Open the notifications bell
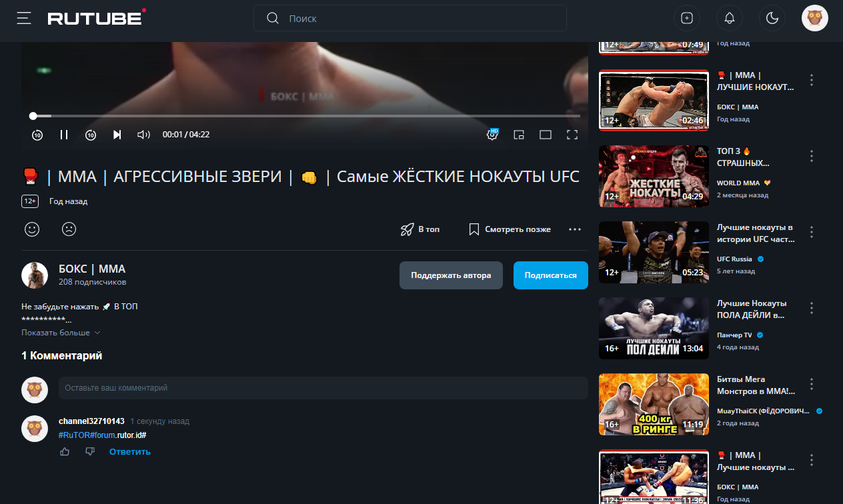843x504 pixels. tap(730, 18)
